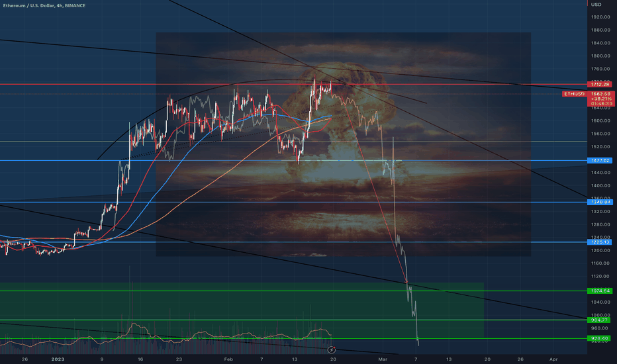Click the Apr label on time axis

tap(553, 359)
